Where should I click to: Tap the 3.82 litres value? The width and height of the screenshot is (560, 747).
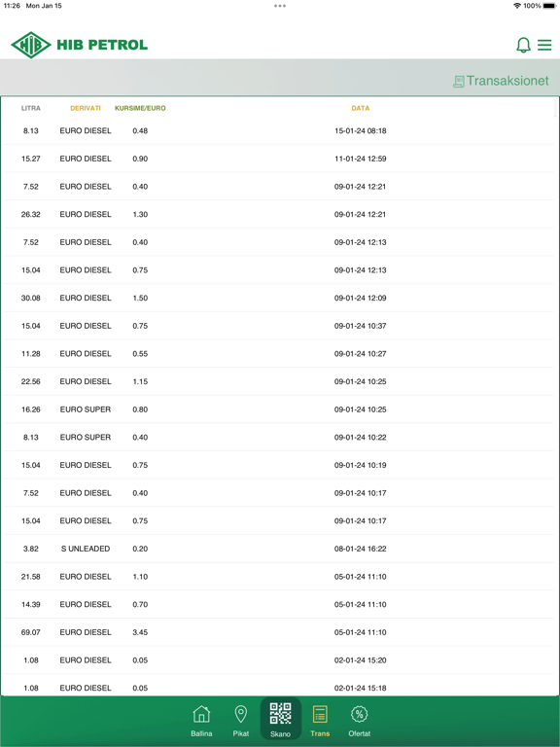click(31, 549)
